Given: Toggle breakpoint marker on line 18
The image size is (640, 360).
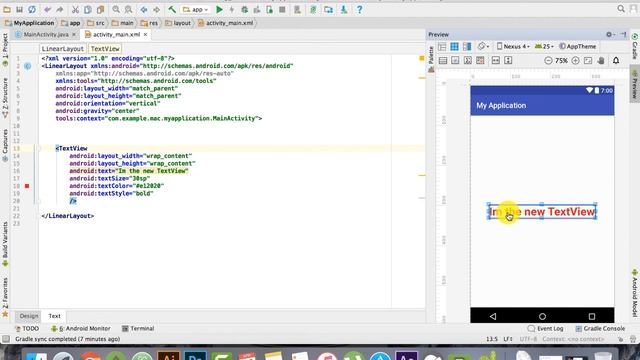Looking at the screenshot, I should pos(27,186).
